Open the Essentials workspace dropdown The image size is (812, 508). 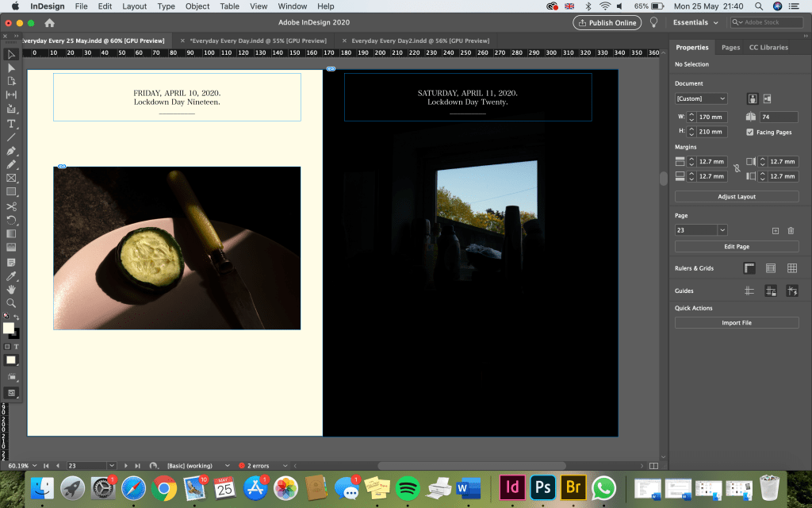695,22
